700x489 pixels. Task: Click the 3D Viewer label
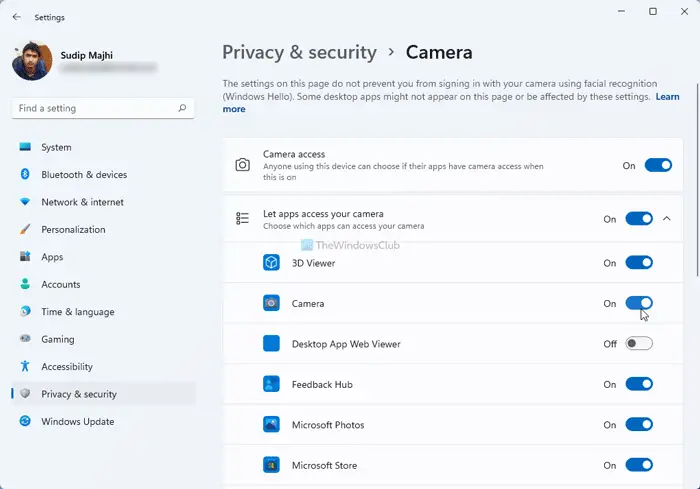(x=313, y=263)
